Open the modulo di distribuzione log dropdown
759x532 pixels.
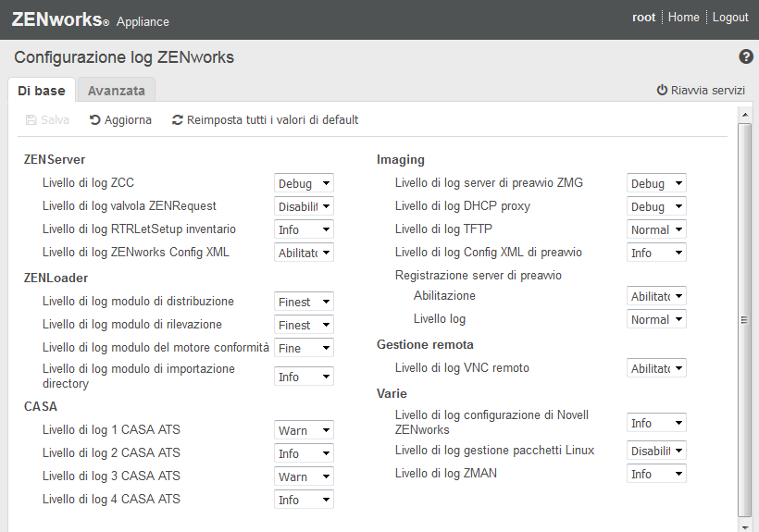coord(304,302)
